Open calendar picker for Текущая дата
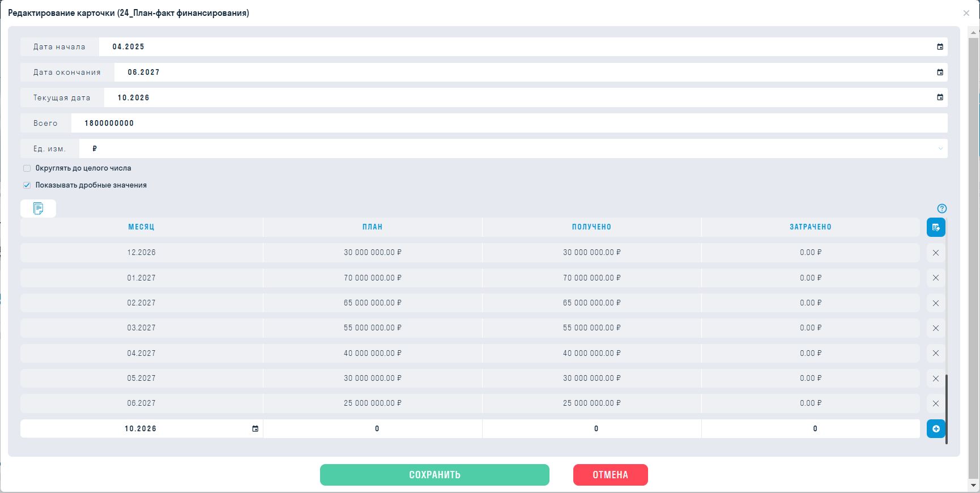980x493 pixels. (x=940, y=97)
